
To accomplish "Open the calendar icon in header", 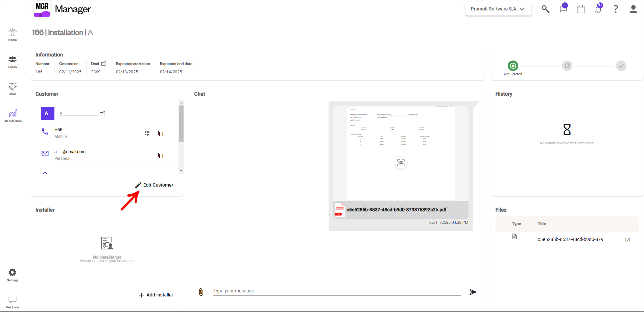I will click(581, 9).
